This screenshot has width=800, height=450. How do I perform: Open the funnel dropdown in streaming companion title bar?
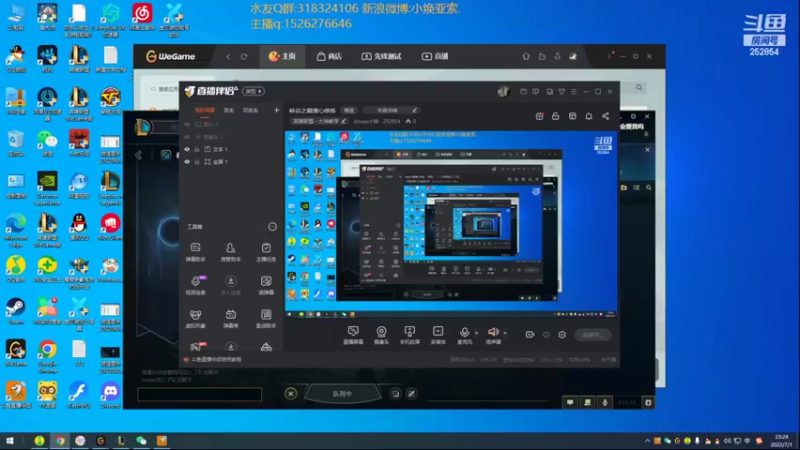561,91
